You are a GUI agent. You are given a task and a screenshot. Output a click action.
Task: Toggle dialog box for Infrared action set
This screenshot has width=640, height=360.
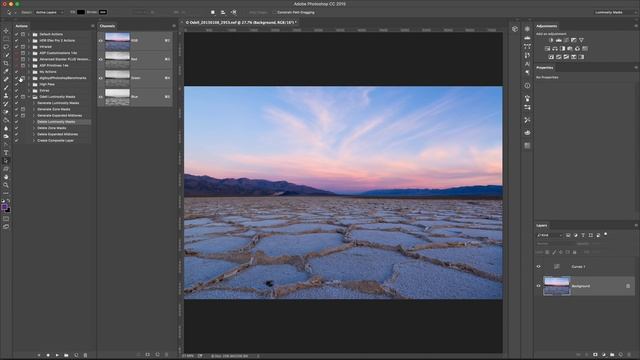pyautogui.click(x=23, y=47)
